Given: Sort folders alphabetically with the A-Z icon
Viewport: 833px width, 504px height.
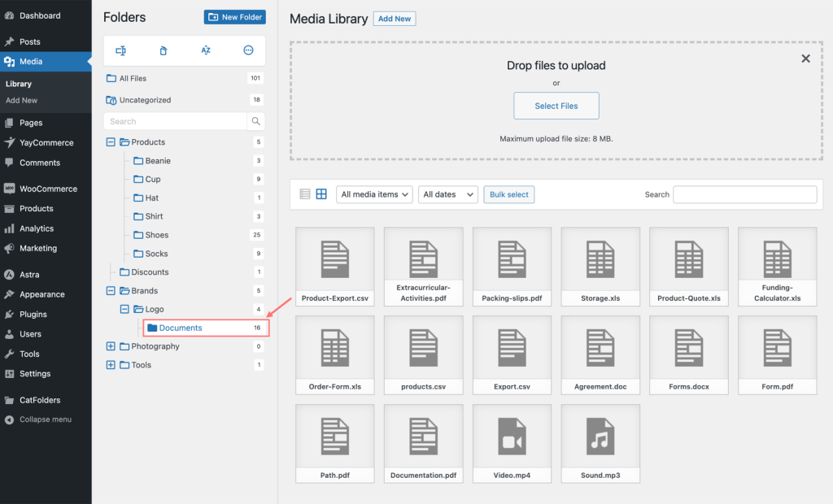Looking at the screenshot, I should [x=206, y=50].
